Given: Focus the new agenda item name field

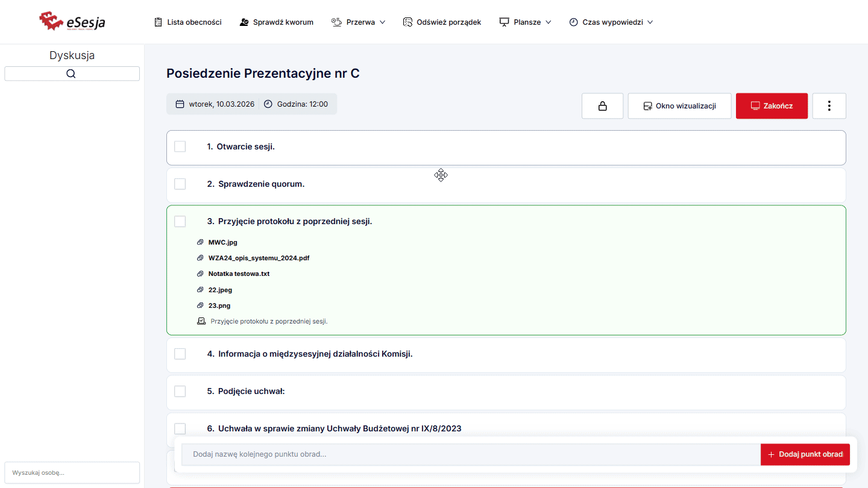Looking at the screenshot, I should click(471, 454).
